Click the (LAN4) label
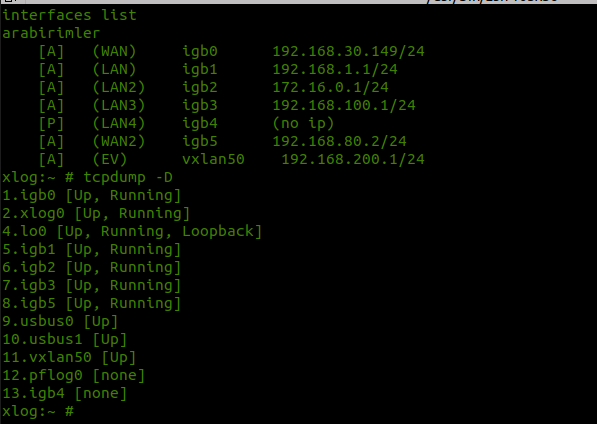597x424 pixels. [x=119, y=123]
